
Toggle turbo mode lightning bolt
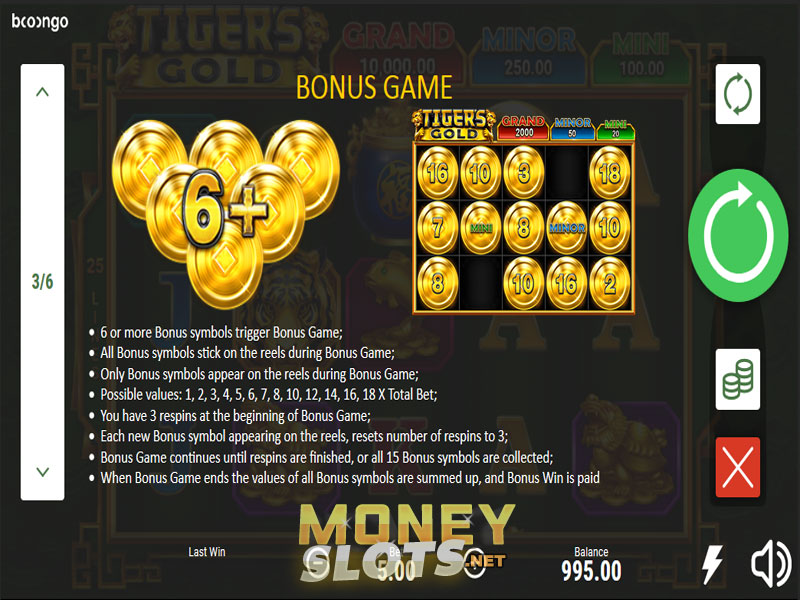tap(713, 564)
